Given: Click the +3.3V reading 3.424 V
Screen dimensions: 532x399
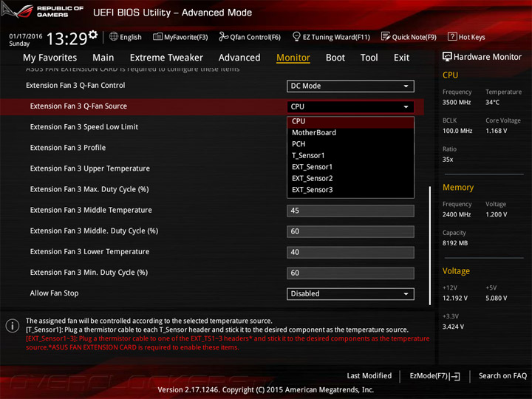Looking at the screenshot, I should click(x=453, y=327).
